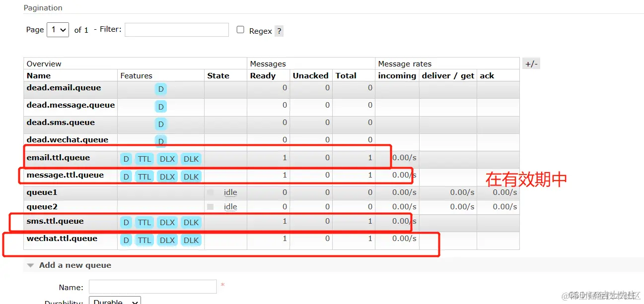The height and width of the screenshot is (304, 644).
Task: Enable the Regex filter checkbox
Action: click(x=240, y=30)
